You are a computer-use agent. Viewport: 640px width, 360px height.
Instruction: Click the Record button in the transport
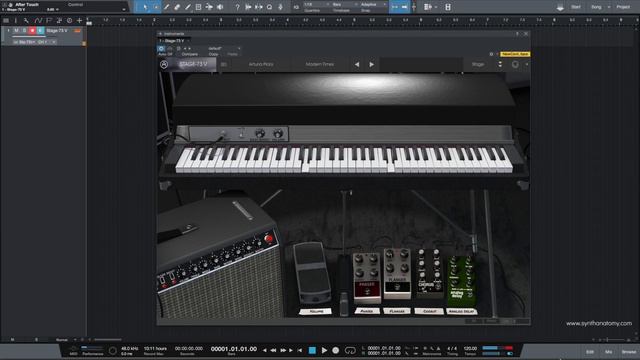pyautogui.click(x=336, y=350)
